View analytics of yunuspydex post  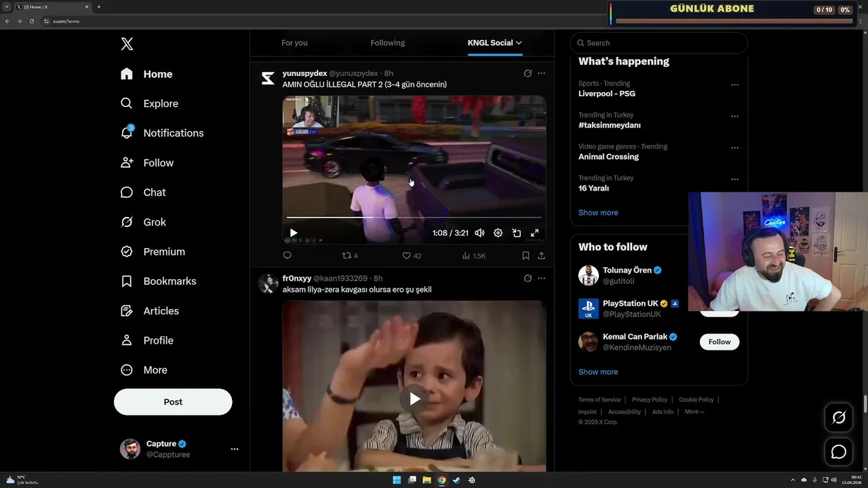coord(473,256)
